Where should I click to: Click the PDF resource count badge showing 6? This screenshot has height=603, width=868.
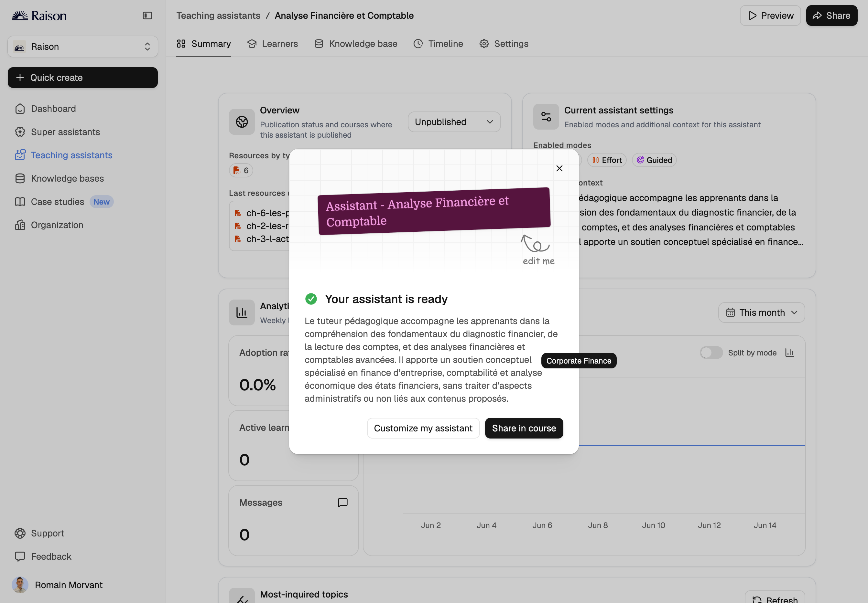click(x=241, y=170)
